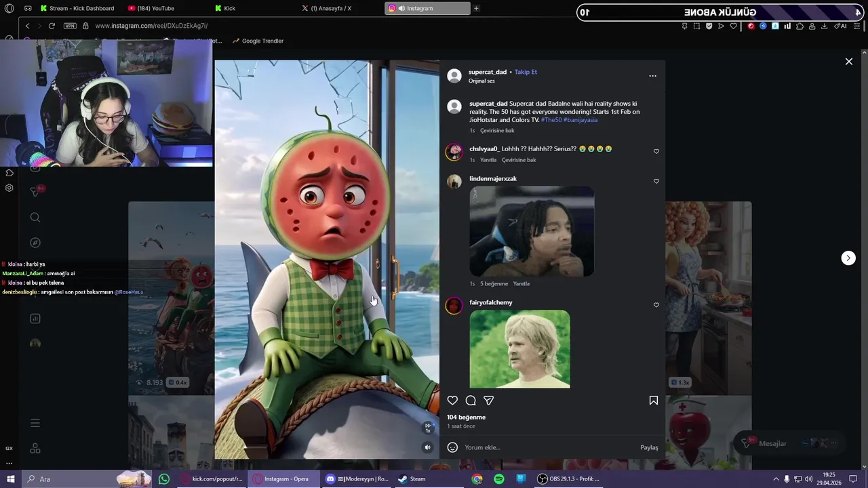Close the reel viewer with X
Screen dimensions: 868x488
pos(848,62)
